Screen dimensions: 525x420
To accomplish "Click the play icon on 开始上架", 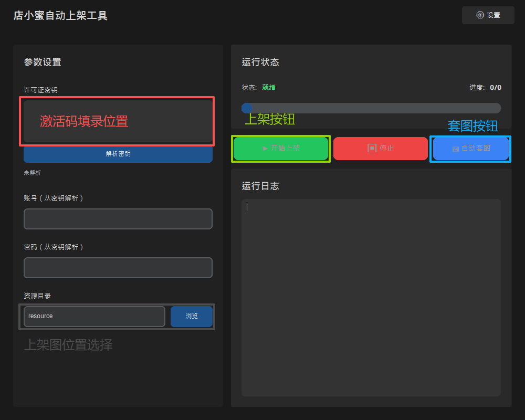I will 265,149.
